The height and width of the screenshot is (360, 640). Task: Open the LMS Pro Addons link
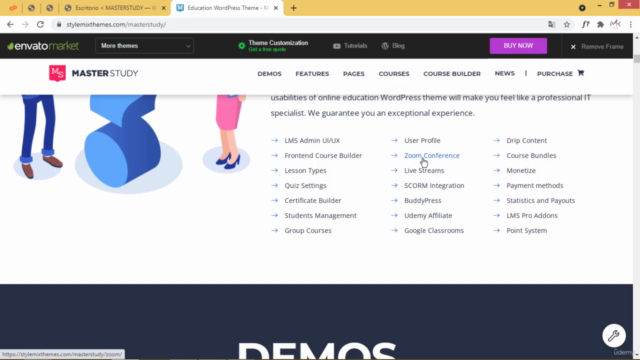532,216
